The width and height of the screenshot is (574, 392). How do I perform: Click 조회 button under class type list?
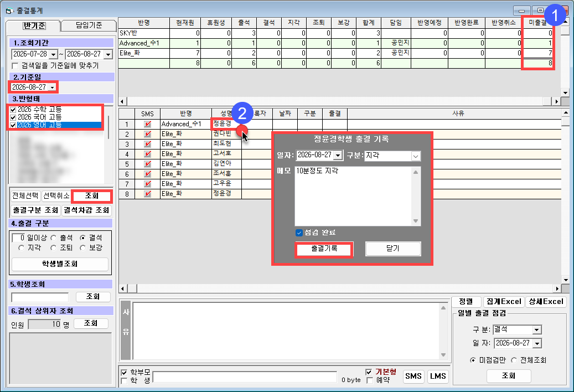coord(92,196)
